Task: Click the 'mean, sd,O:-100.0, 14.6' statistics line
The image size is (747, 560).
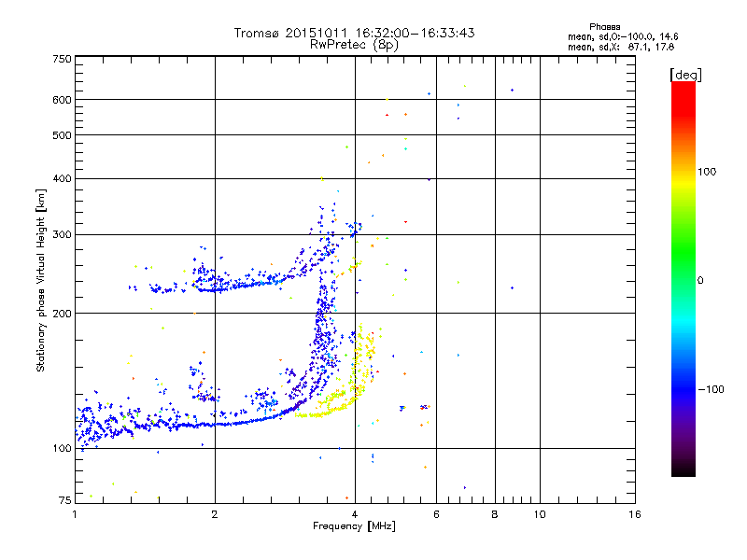Action: click(623, 36)
